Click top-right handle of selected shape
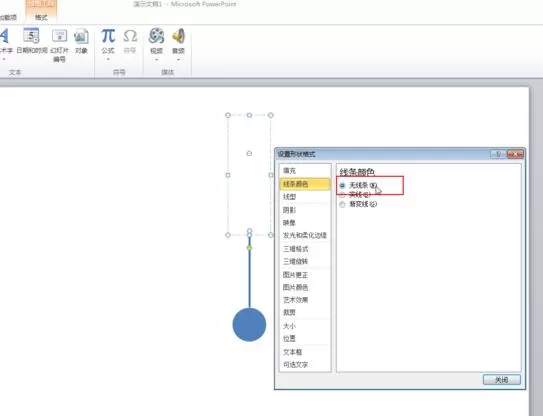This screenshot has height=416, width=543. (271, 115)
